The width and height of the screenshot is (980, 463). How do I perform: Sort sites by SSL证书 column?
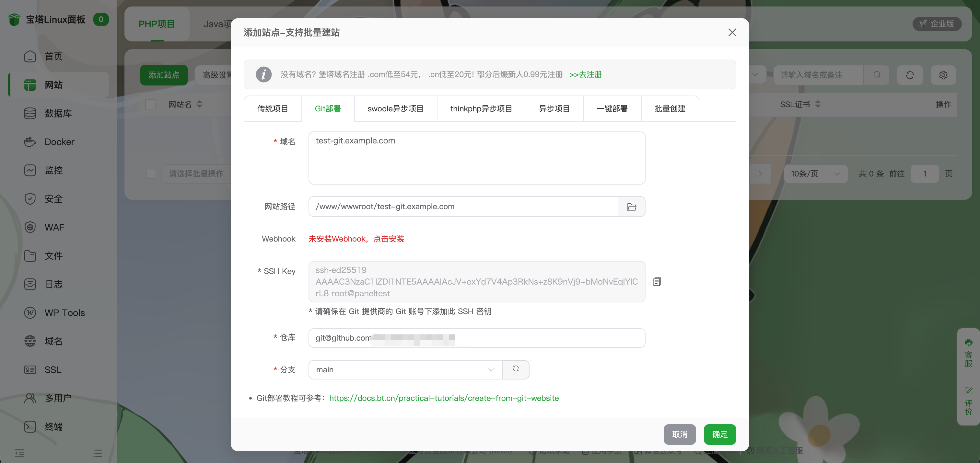coord(799,104)
